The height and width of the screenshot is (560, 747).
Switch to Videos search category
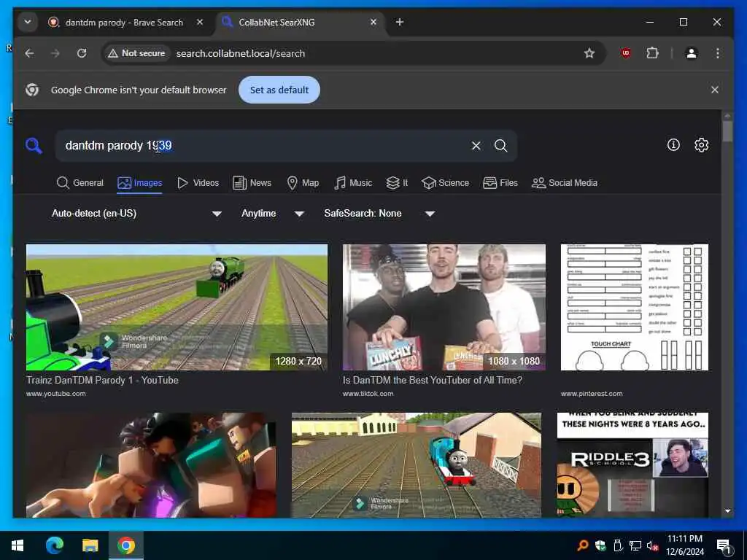pyautogui.click(x=198, y=183)
